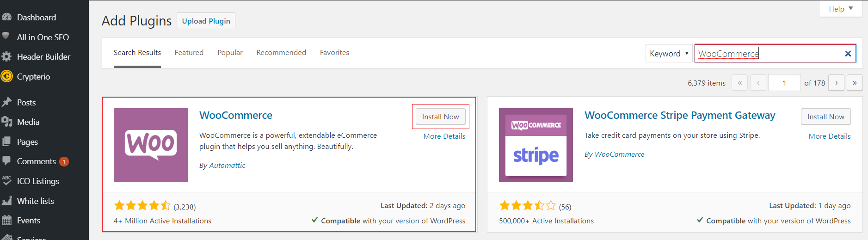The image size is (868, 240).
Task: Click the Posts pushpin icon
Action: [6, 102]
